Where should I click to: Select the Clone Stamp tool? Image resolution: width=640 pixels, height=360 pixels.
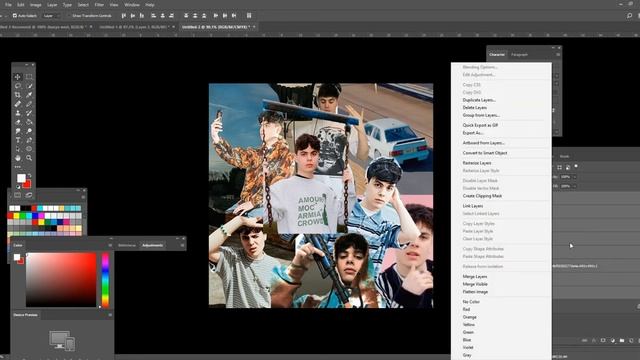tap(18, 113)
